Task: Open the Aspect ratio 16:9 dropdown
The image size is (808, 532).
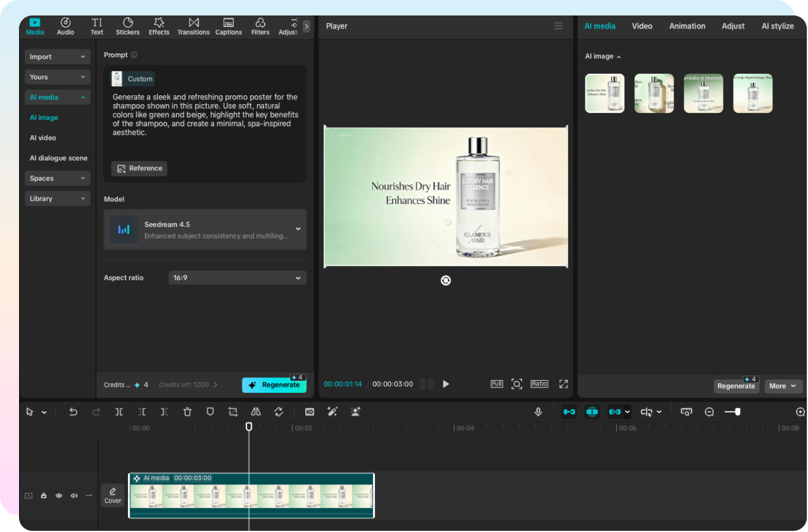Action: (x=237, y=278)
